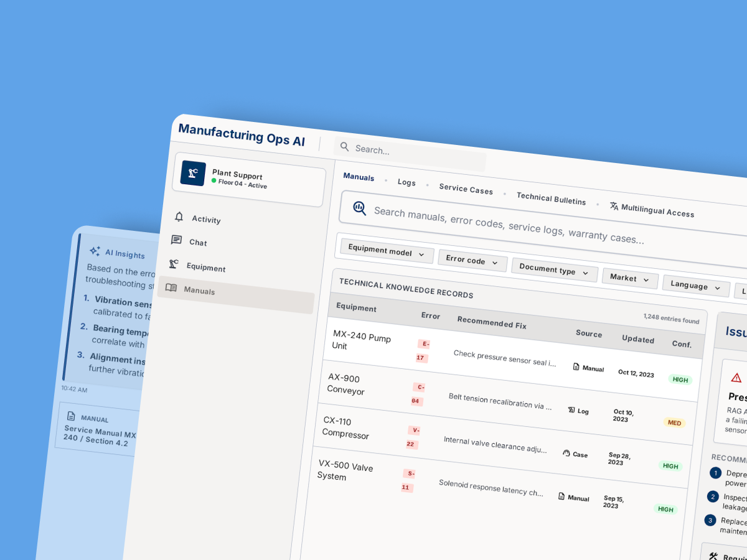Click the red warning triangle icon
This screenshot has height=560, width=747.
736,378
